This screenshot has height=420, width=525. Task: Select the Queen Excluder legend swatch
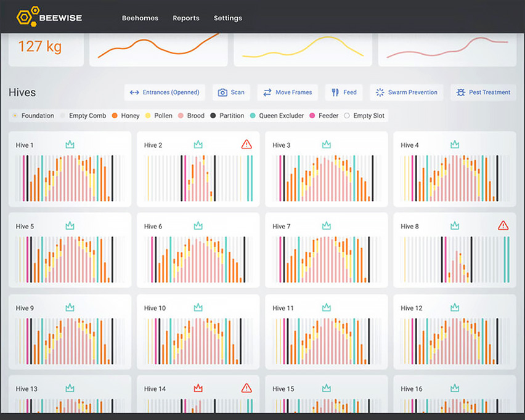point(253,115)
